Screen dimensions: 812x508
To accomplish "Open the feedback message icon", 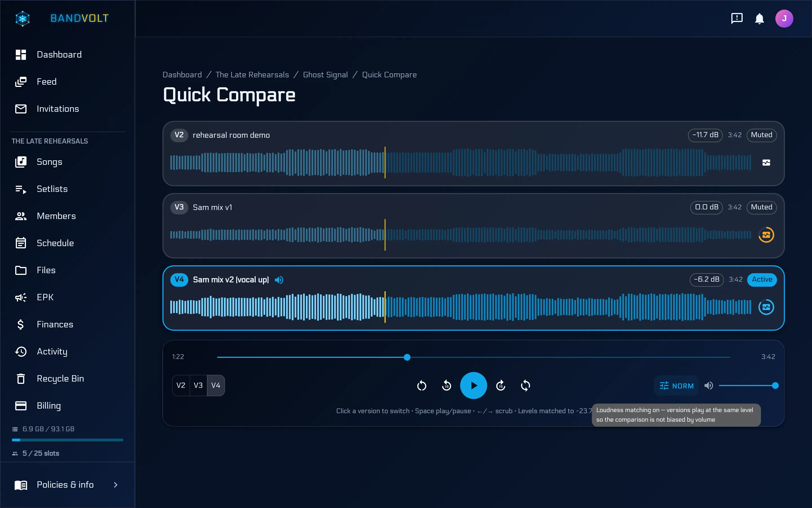I will (737, 18).
